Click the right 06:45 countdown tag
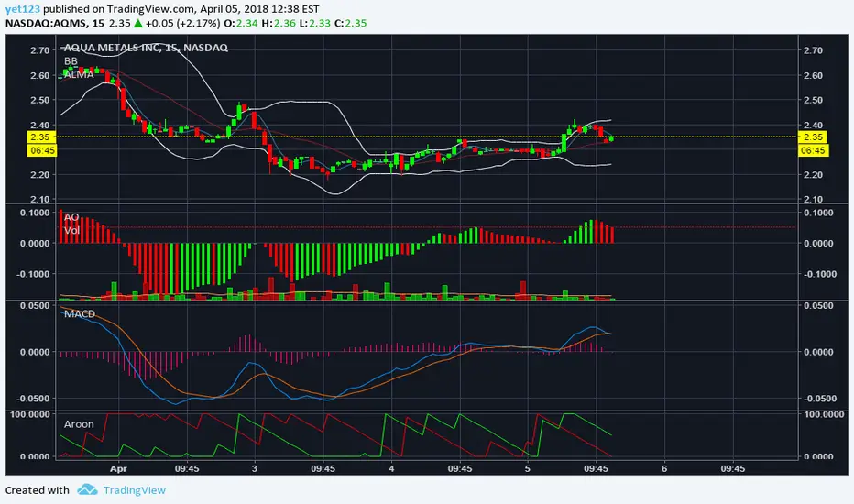The image size is (854, 504). [814, 150]
